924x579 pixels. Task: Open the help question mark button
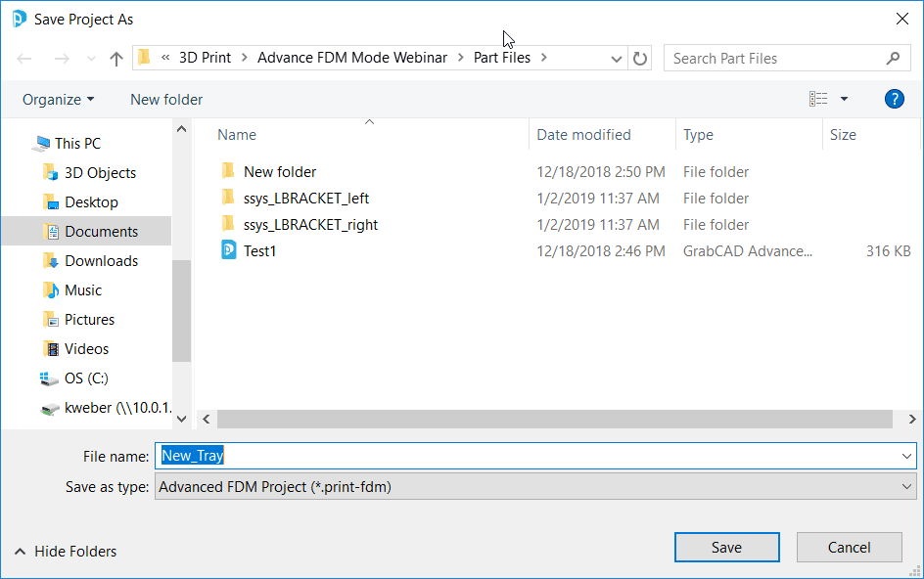click(x=894, y=99)
